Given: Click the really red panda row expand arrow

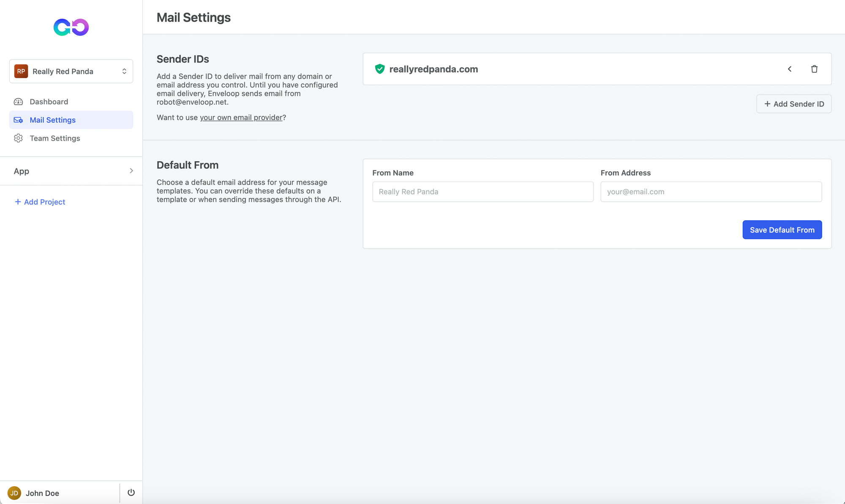Looking at the screenshot, I should (x=789, y=69).
